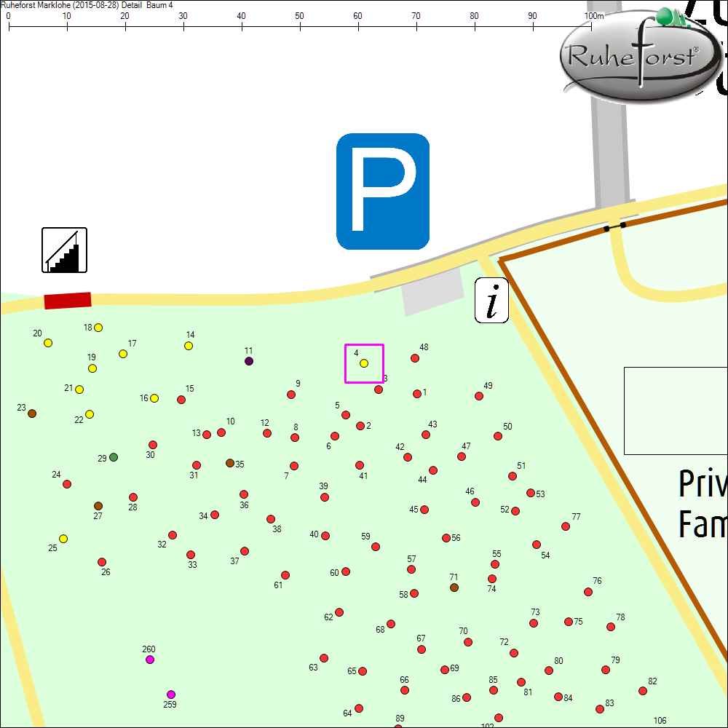Select brown tree marker 27
Viewport: 728px width, 728px height.
tap(98, 506)
